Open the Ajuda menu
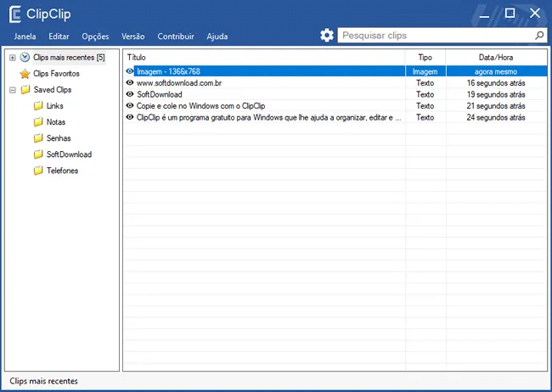The width and height of the screenshot is (552, 392). point(217,36)
